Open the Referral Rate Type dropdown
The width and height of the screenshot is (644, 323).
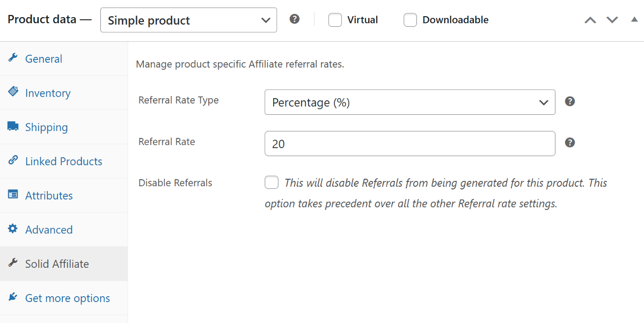[409, 102]
